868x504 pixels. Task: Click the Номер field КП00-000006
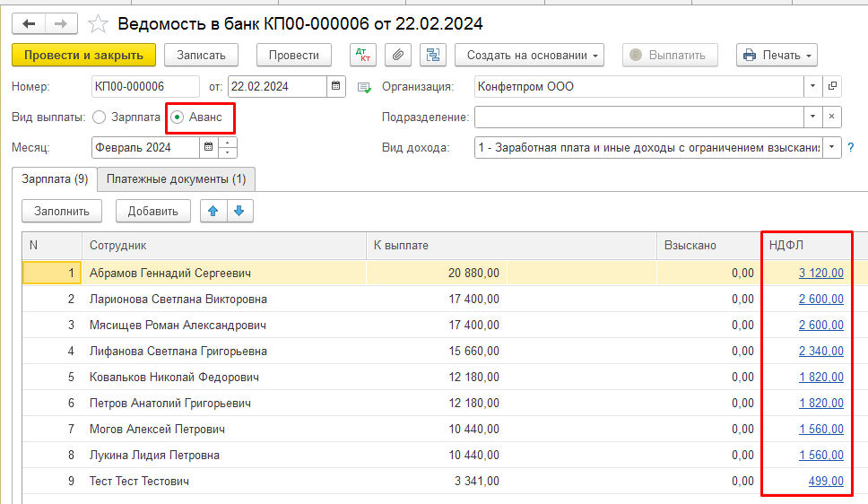[145, 86]
